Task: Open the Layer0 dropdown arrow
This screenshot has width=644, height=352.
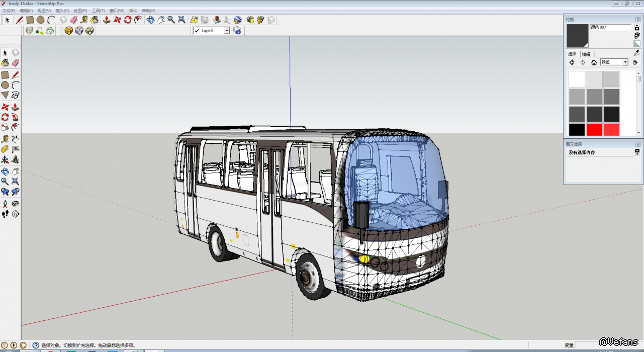Action: 227,31
